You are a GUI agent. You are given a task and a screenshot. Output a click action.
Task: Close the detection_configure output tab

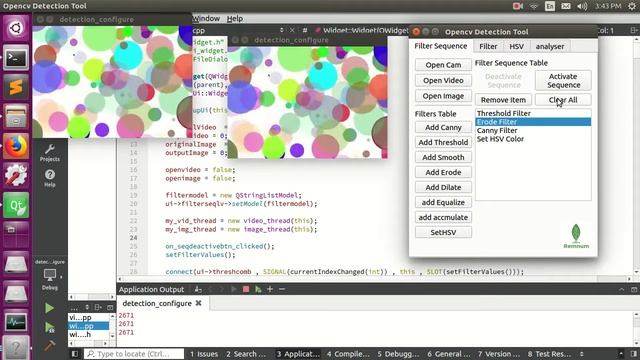pos(198,303)
